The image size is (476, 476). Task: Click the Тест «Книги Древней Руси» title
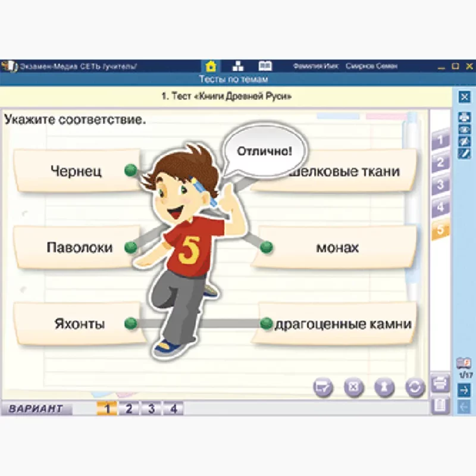227,96
